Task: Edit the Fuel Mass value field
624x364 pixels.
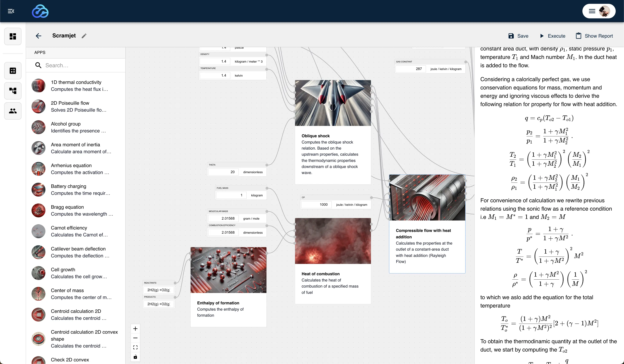Action: 231,195
